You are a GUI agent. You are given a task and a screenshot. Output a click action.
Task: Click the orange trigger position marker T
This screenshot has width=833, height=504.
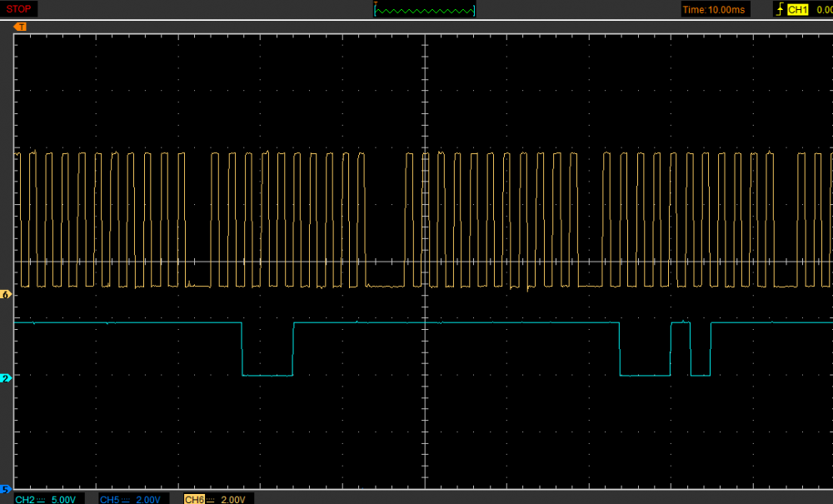coord(21,27)
